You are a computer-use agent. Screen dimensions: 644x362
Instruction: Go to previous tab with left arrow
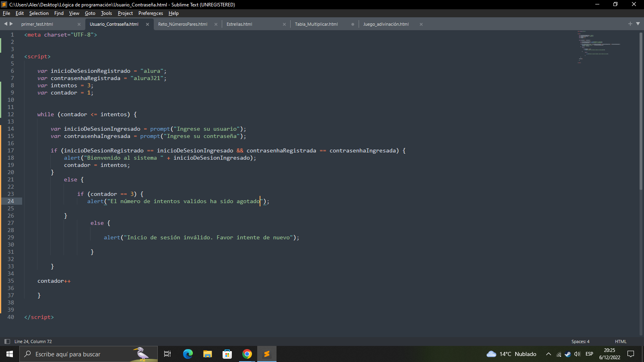pos(6,24)
